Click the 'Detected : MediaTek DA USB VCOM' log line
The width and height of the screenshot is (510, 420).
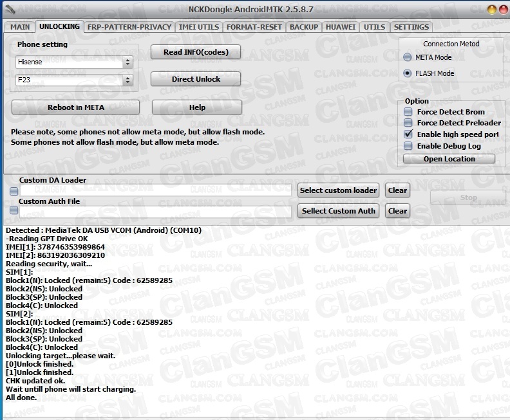point(104,230)
